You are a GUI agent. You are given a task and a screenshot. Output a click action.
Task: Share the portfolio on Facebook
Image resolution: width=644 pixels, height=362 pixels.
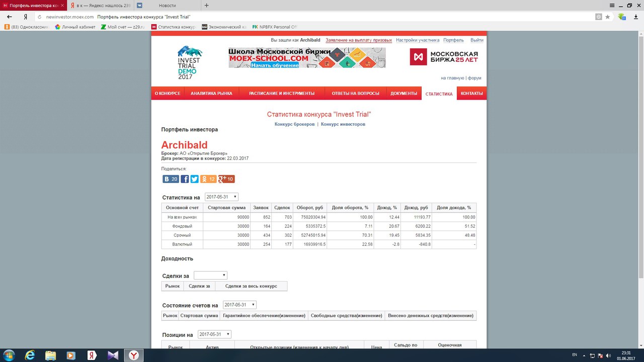185,179
